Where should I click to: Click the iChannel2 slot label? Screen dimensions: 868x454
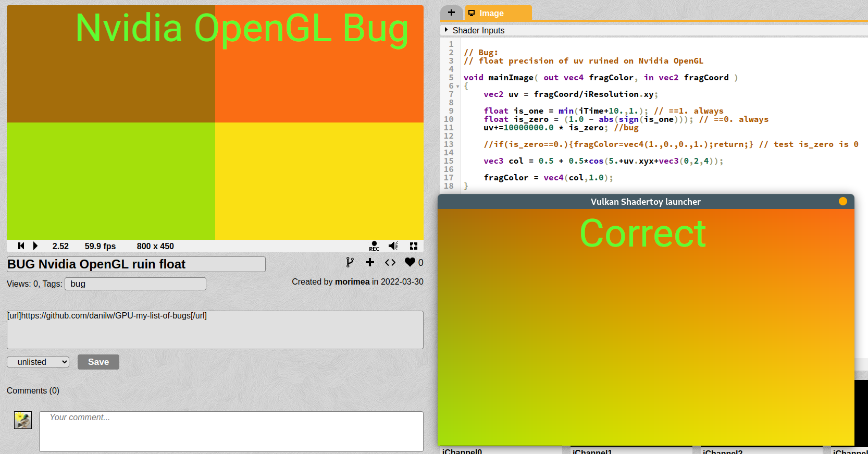[723, 451]
